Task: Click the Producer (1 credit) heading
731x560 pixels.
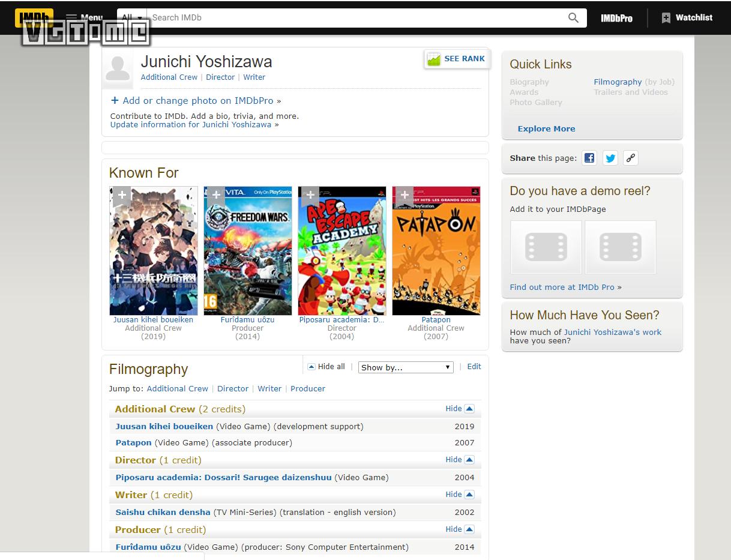Action: click(x=160, y=530)
